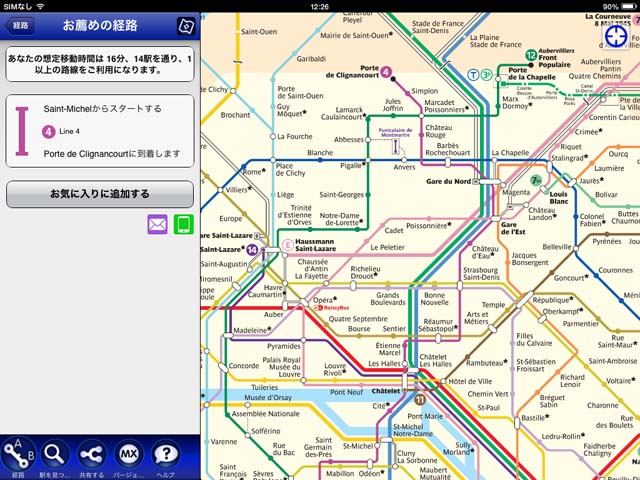This screenshot has width=640, height=480.
Task: Tap the Bastille station label
Action: click(x=535, y=418)
